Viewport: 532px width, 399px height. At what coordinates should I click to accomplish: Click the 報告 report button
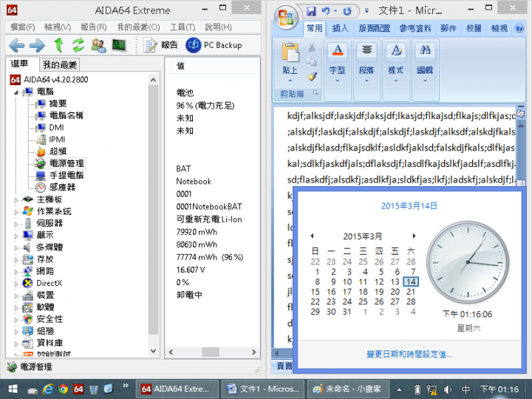160,45
